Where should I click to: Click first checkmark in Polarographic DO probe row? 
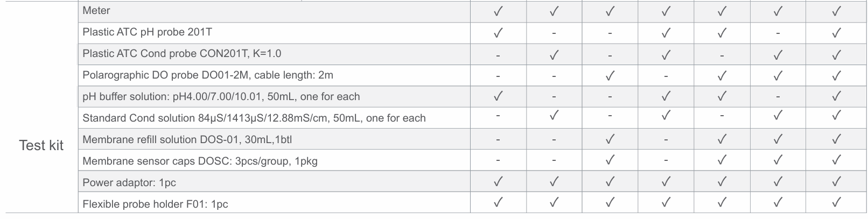[610, 76]
